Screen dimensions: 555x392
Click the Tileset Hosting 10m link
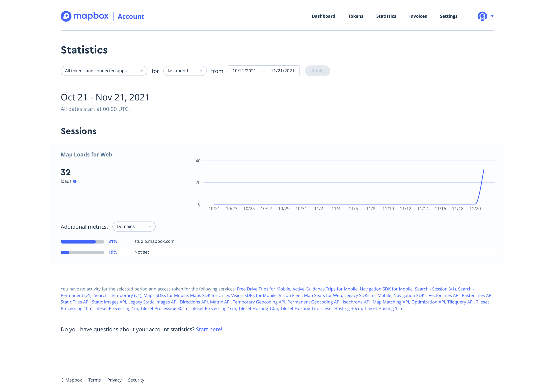click(x=258, y=308)
